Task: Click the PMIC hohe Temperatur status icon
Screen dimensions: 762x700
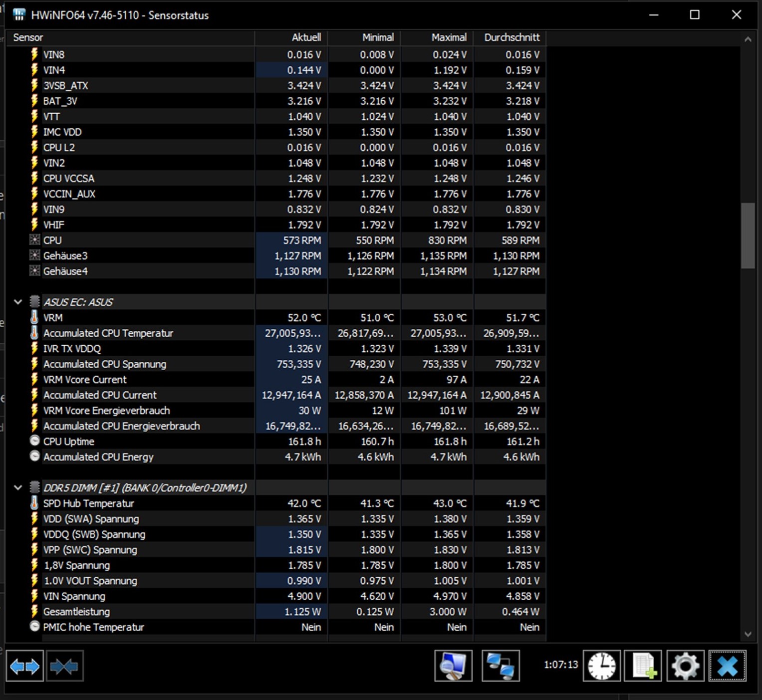Action: point(34,627)
